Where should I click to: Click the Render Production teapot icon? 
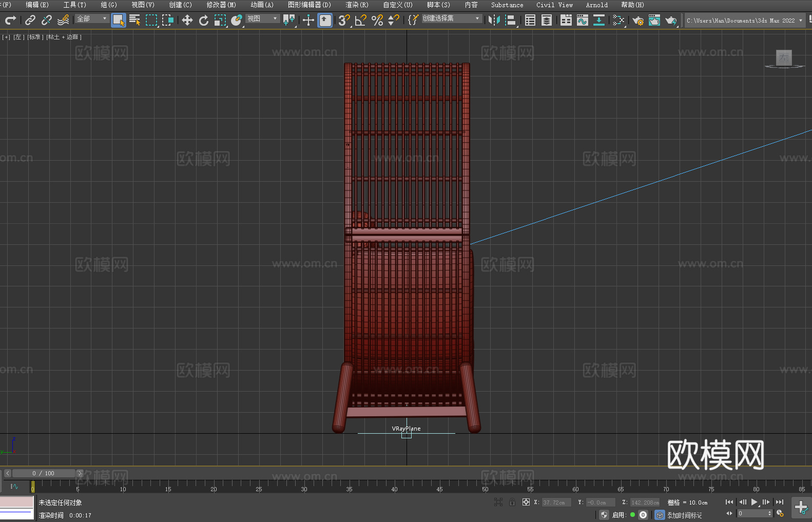click(671, 20)
